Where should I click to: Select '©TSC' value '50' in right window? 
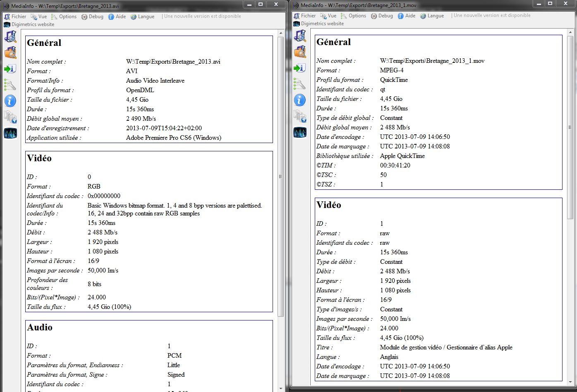coord(383,175)
